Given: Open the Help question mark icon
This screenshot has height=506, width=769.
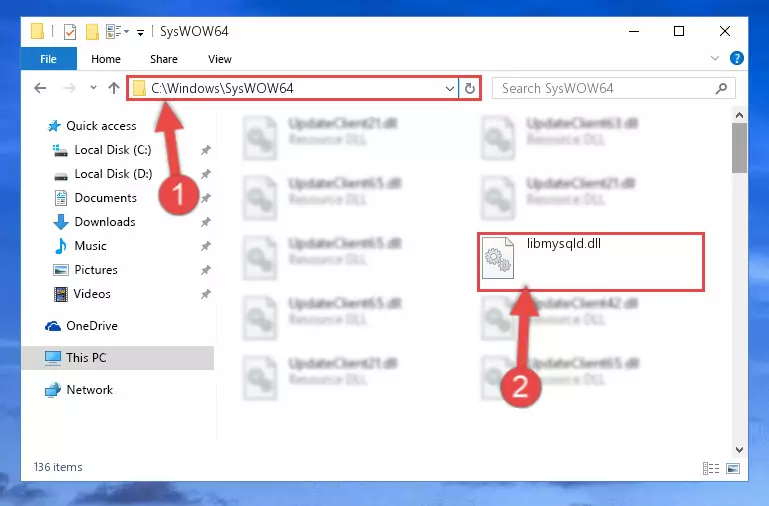Looking at the screenshot, I should (736, 58).
